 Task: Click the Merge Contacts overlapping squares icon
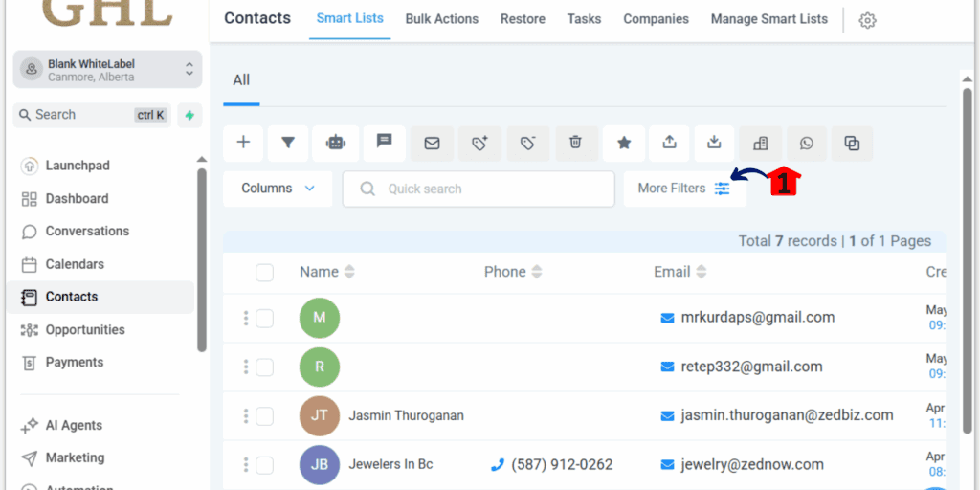(852, 144)
